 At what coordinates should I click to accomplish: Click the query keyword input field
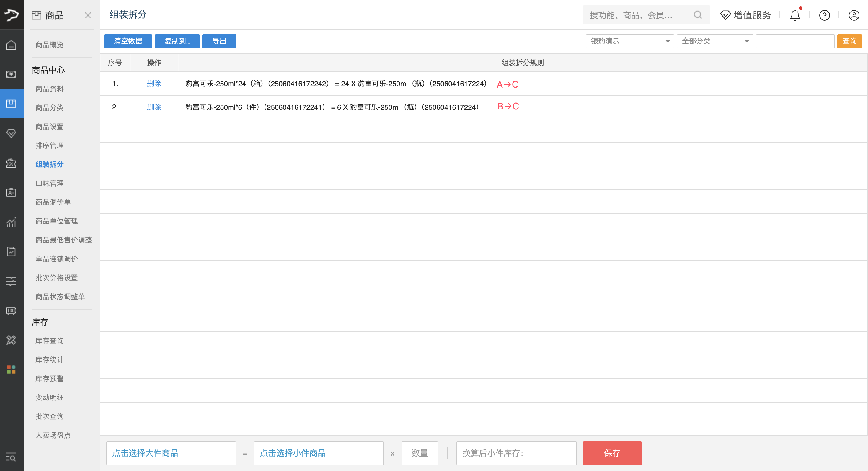point(795,41)
